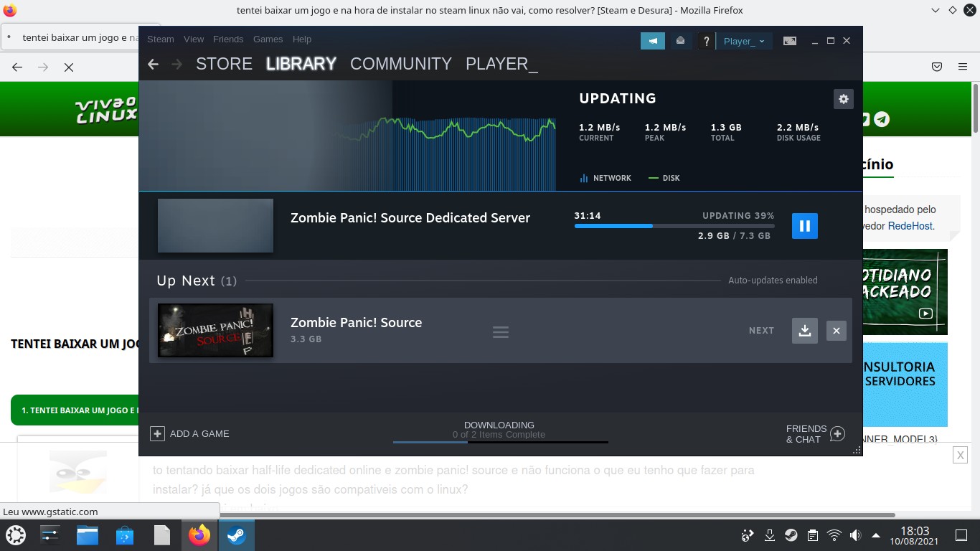The height and width of the screenshot is (551, 980).
Task: Click the 'Zombie Panic! Source' queue title
Action: (x=356, y=323)
